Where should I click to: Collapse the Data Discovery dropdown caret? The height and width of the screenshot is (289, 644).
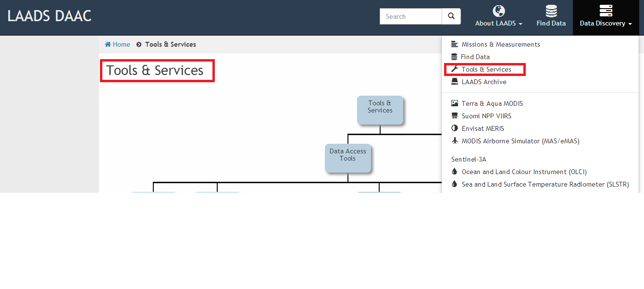[630, 24]
